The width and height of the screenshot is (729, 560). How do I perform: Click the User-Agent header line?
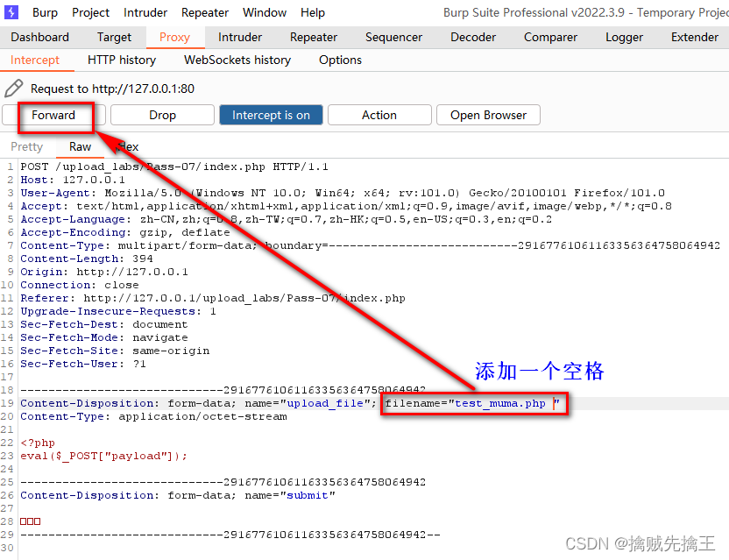[x=343, y=193]
